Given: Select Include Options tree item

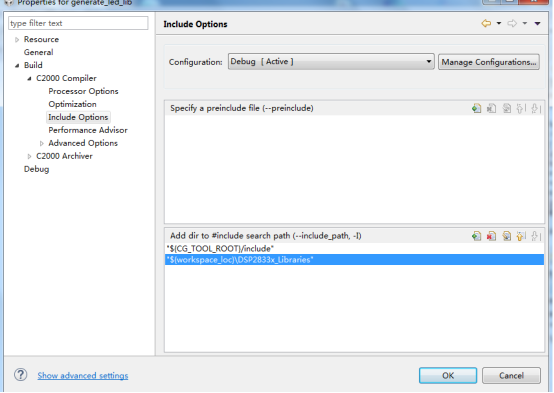Looking at the screenshot, I should (x=78, y=117).
